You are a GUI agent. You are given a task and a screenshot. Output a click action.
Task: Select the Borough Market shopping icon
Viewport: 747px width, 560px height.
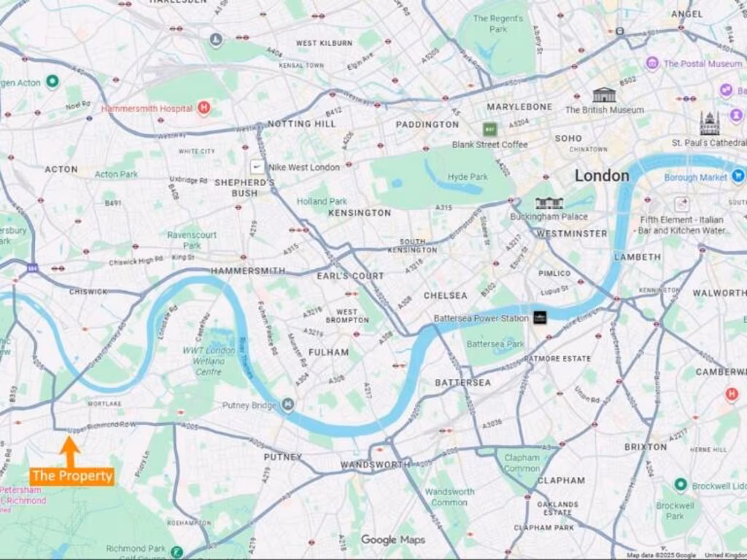(x=739, y=176)
